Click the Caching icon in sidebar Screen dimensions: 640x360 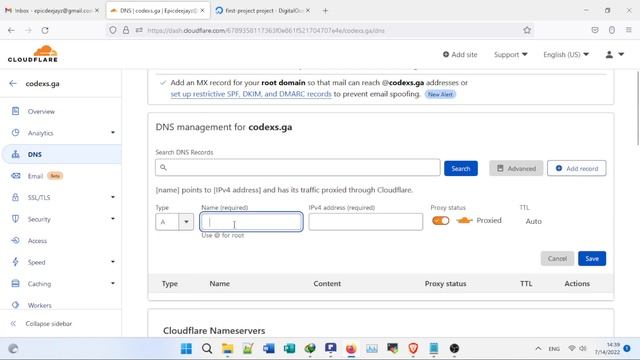pos(16,284)
